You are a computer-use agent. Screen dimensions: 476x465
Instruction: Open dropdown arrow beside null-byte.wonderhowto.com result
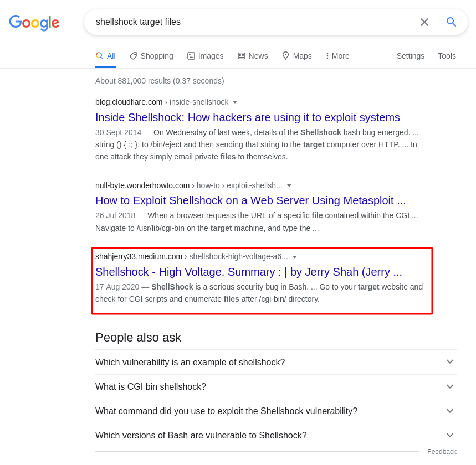point(289,185)
